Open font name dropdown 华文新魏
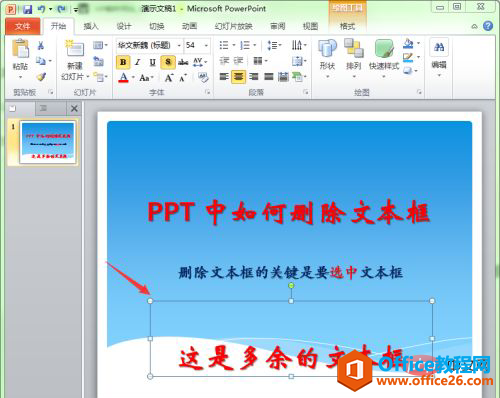 (x=179, y=45)
